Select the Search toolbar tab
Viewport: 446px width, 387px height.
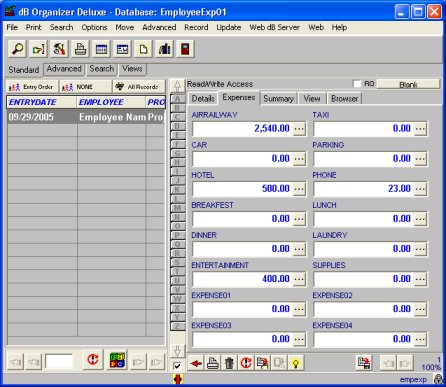(102, 69)
